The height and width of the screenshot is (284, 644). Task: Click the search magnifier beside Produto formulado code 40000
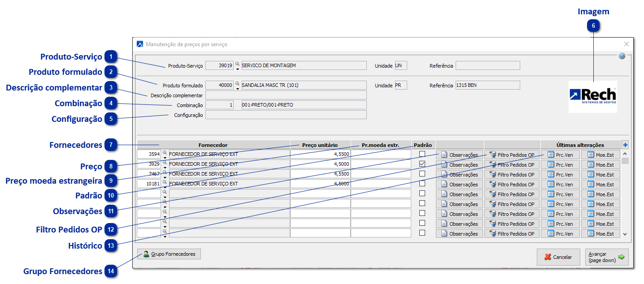pyautogui.click(x=237, y=83)
